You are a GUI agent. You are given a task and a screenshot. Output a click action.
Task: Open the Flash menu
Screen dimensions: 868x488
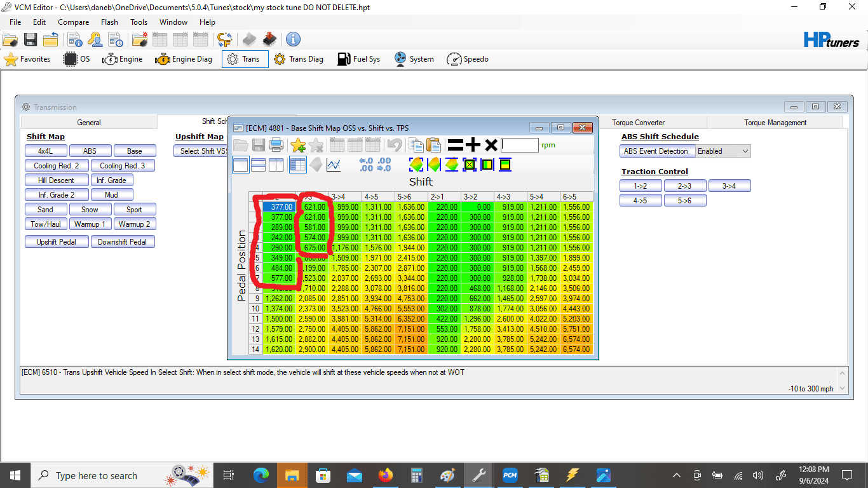point(109,22)
